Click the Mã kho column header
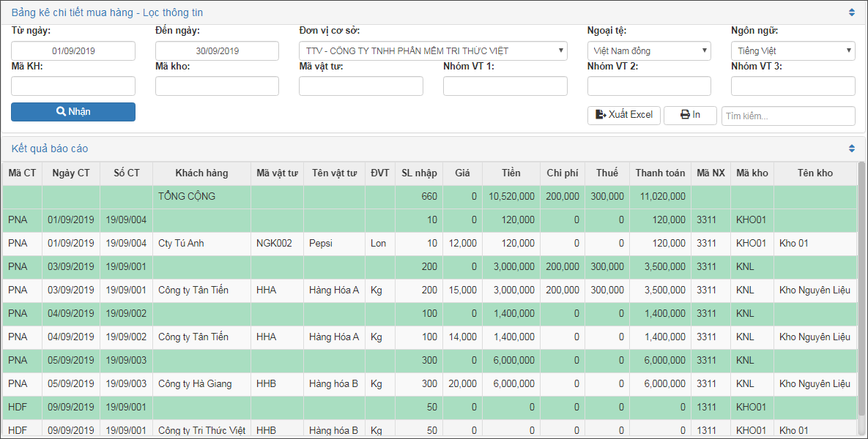 point(752,173)
